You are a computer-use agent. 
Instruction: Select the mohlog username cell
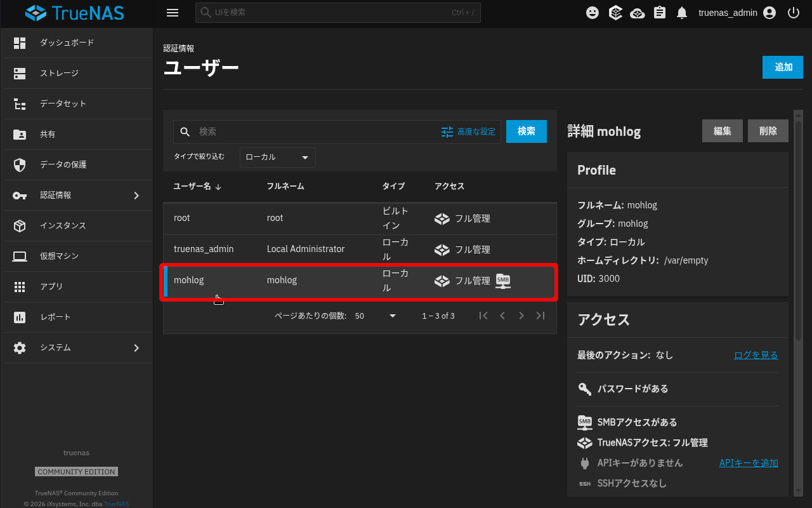click(189, 280)
